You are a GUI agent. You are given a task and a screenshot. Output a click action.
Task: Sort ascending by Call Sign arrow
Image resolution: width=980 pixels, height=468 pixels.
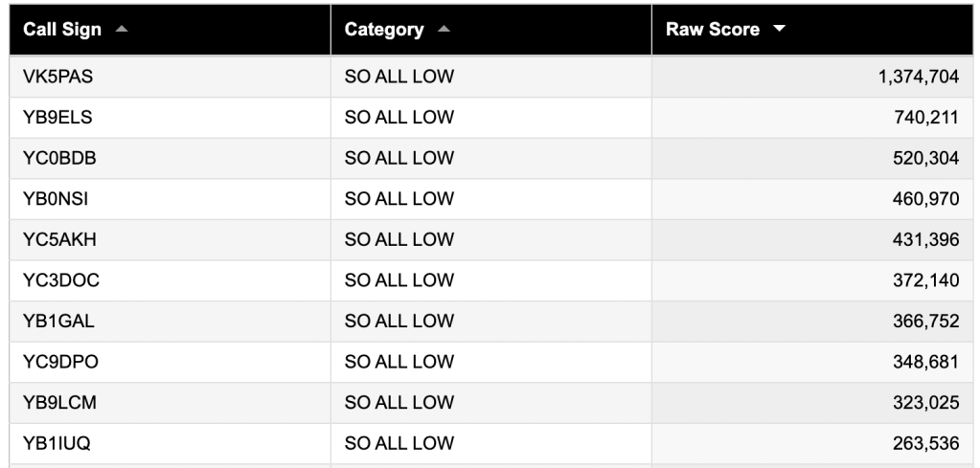[x=121, y=30]
